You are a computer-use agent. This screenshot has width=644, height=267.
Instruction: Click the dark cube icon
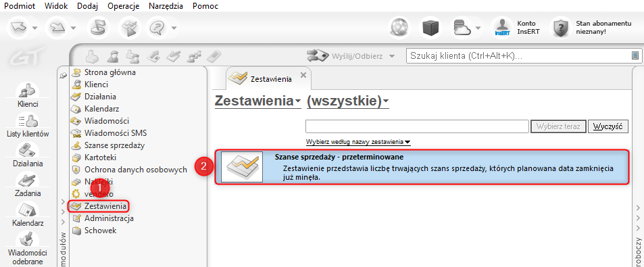(x=430, y=28)
